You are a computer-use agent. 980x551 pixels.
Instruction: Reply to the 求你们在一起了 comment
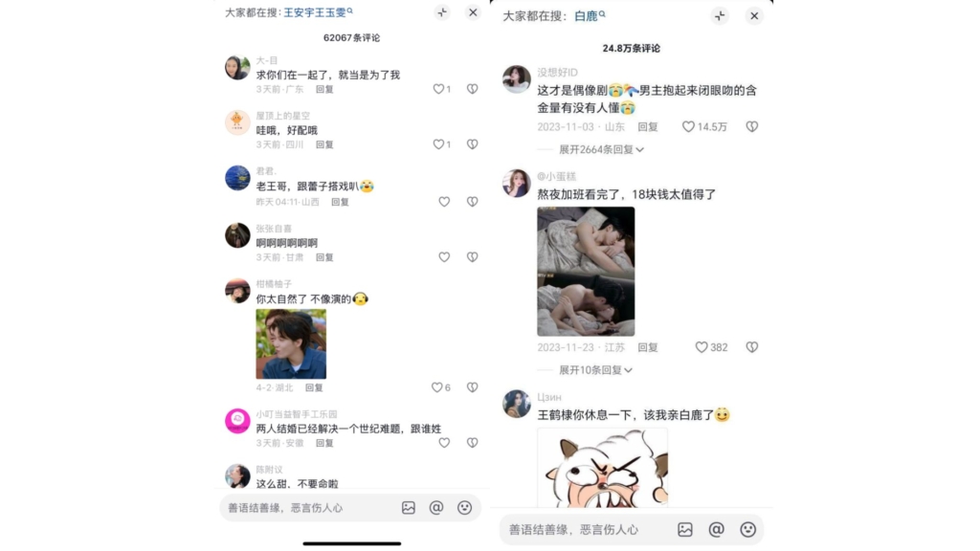pyautogui.click(x=324, y=89)
